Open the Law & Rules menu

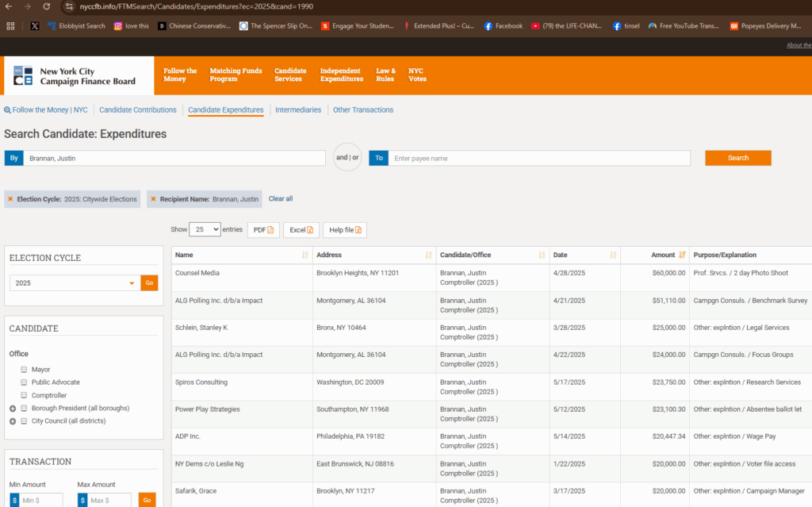tap(385, 75)
